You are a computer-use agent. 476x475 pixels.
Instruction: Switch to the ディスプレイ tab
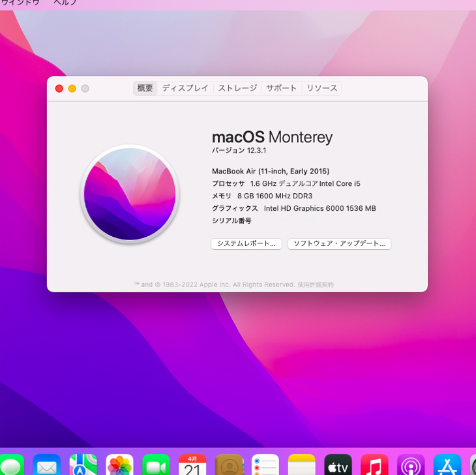point(185,88)
